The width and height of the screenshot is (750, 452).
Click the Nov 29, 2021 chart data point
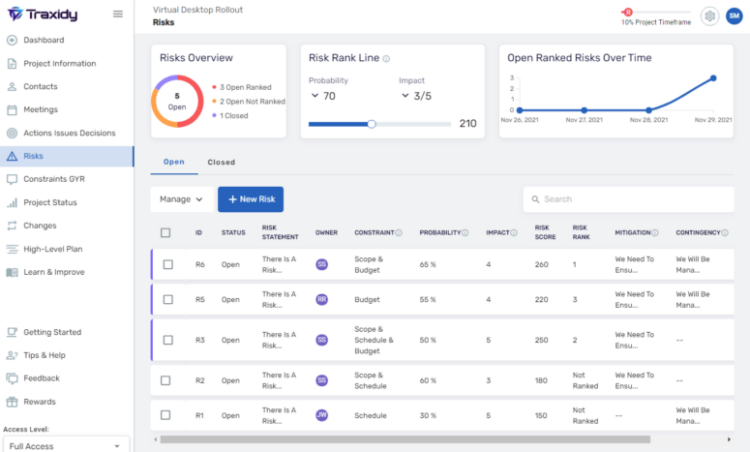click(x=713, y=78)
